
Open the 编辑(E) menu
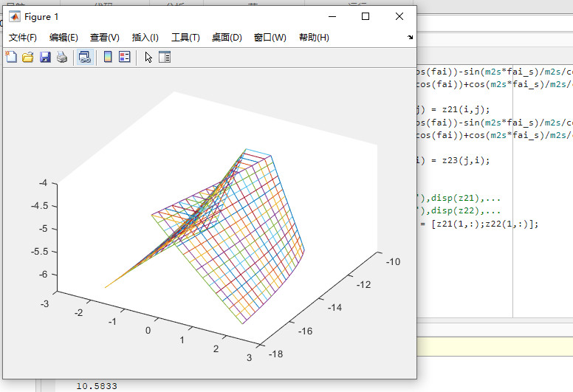pyautogui.click(x=64, y=38)
